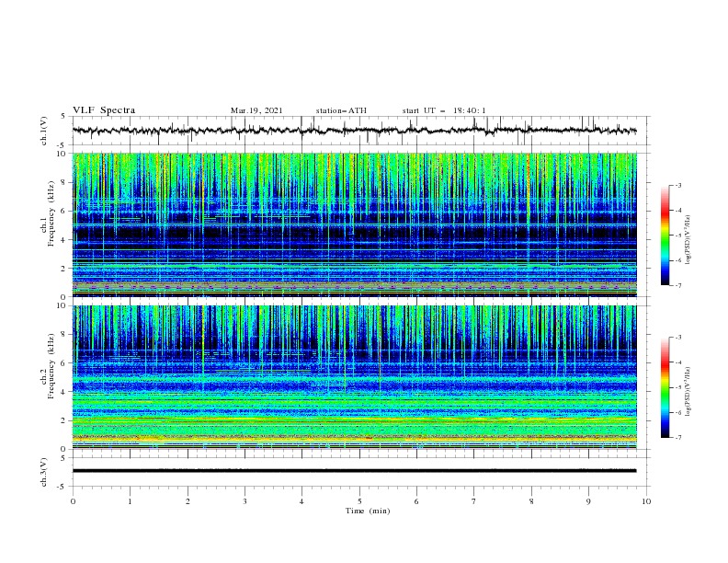The image size is (728, 563).
Task: Click time axis tick label "1"
Action: point(130,501)
